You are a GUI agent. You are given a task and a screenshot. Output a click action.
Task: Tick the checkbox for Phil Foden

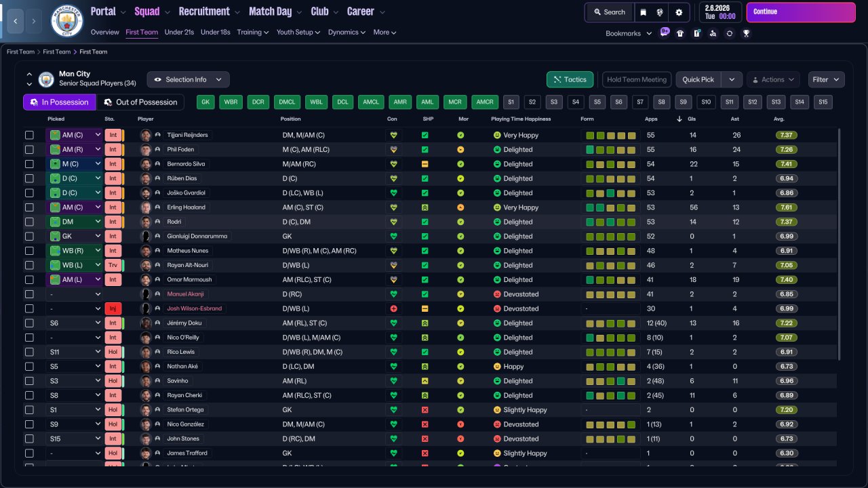[29, 150]
